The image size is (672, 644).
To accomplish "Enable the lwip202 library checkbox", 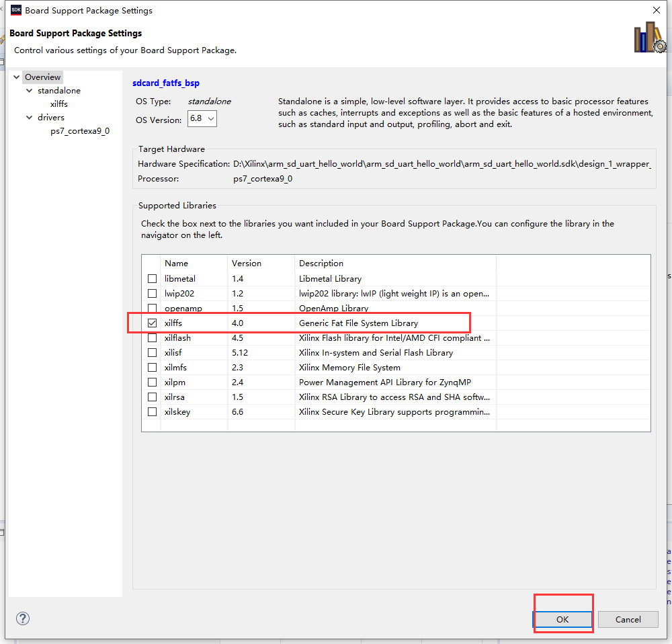I will point(152,293).
